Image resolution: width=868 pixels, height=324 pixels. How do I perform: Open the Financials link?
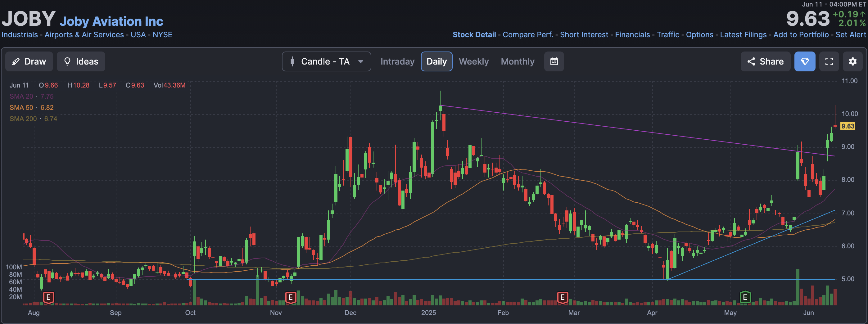point(632,35)
